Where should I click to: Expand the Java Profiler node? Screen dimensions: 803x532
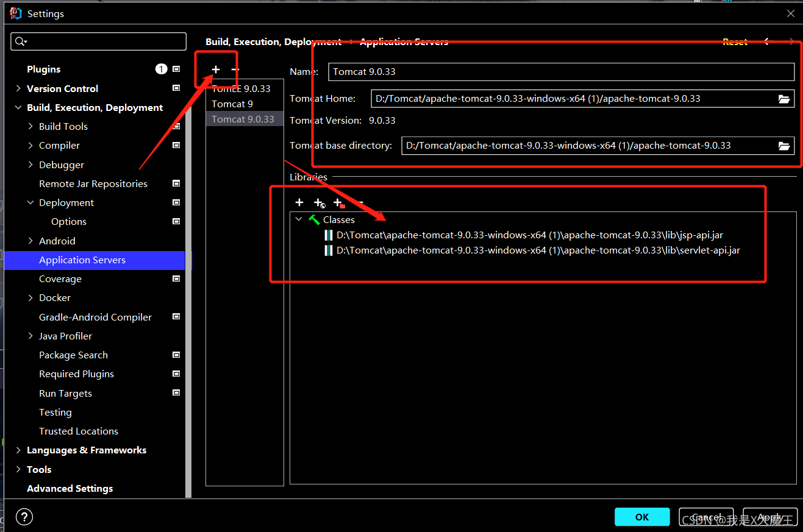[30, 336]
